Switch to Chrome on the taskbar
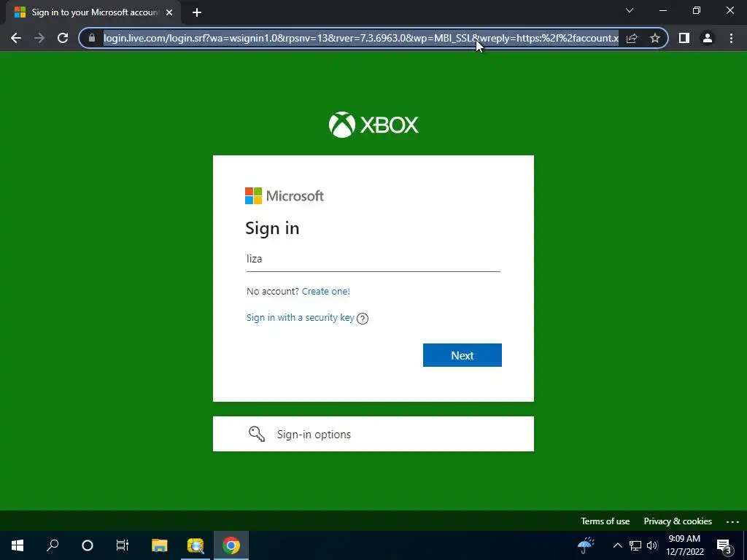The width and height of the screenshot is (747, 560). coord(231,545)
